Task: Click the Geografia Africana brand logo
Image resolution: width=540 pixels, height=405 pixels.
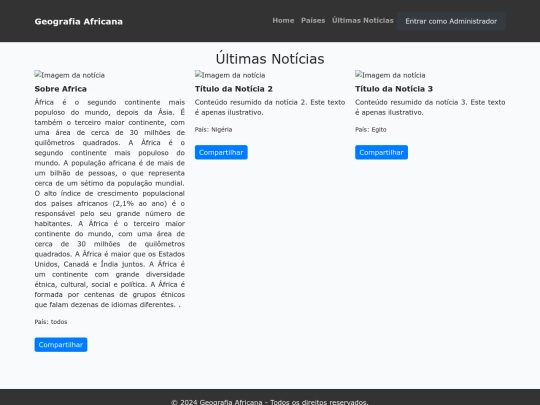Action: (79, 21)
